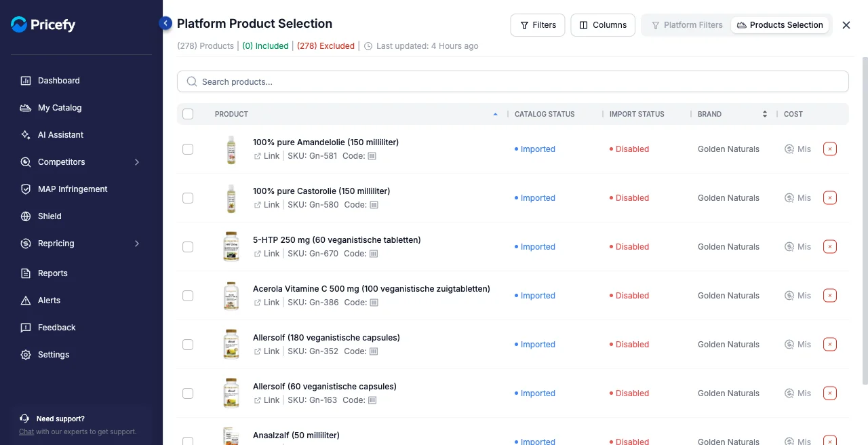The image size is (868, 445).
Task: Open Dashboard in the sidebar
Action: 59,81
